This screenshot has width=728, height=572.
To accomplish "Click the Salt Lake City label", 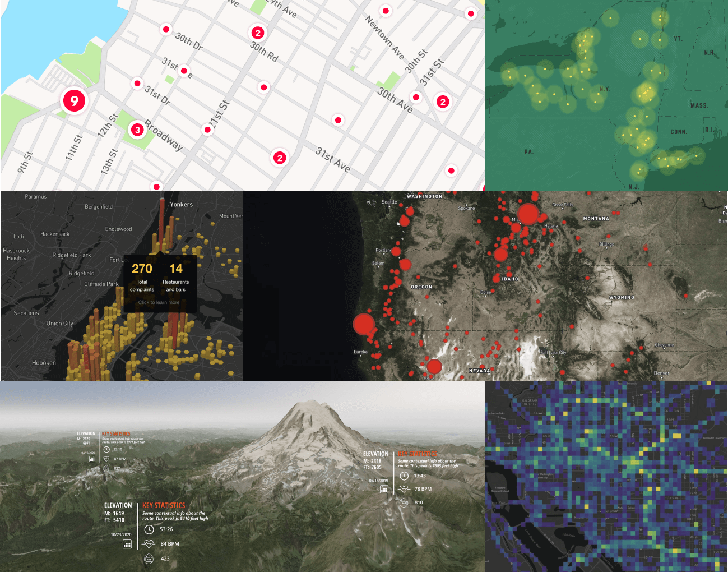I will click(553, 353).
